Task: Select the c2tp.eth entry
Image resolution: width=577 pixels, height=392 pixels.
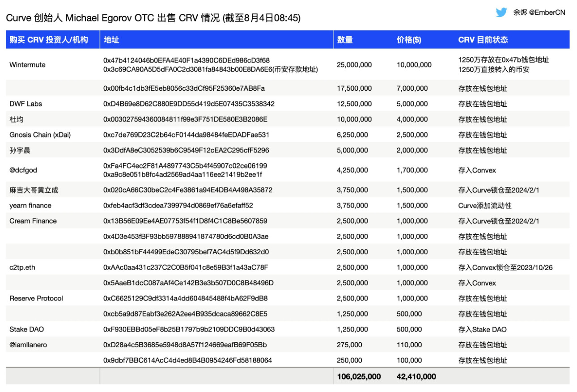Action: 21,267
